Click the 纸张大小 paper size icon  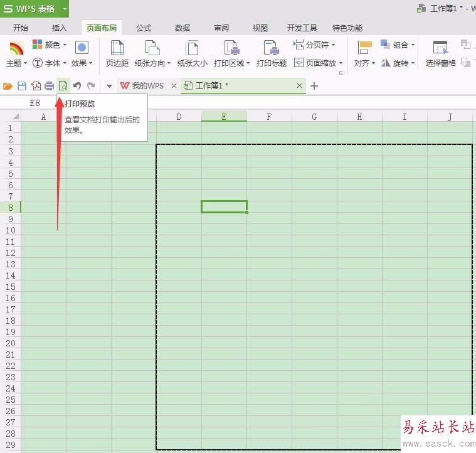click(x=192, y=48)
